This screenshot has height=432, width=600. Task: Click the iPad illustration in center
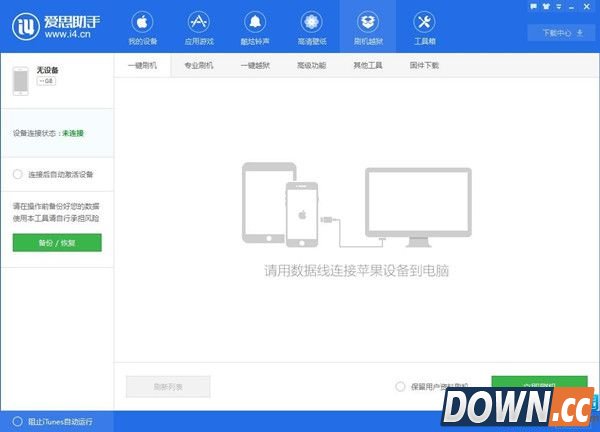coord(267,202)
